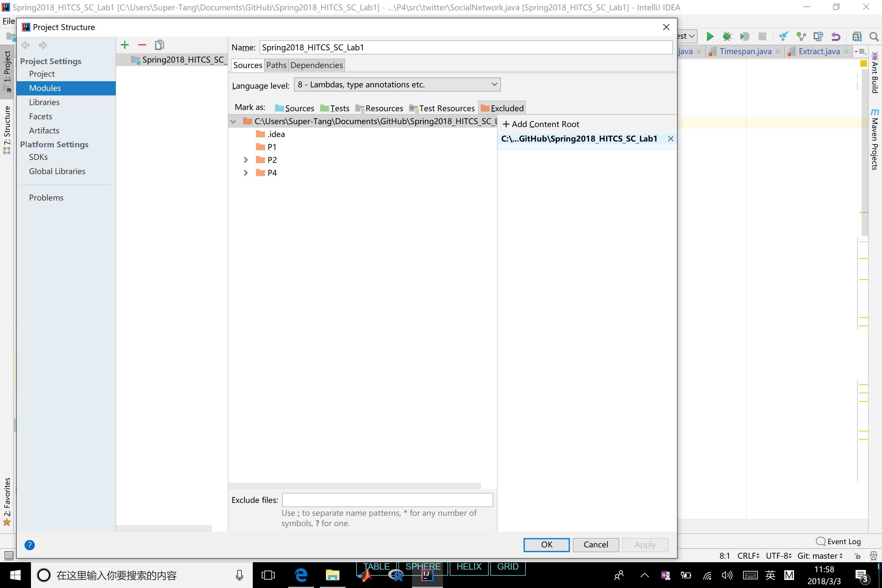Image resolution: width=882 pixels, height=588 pixels.
Task: Click the OK button to confirm changes
Action: pos(546,544)
